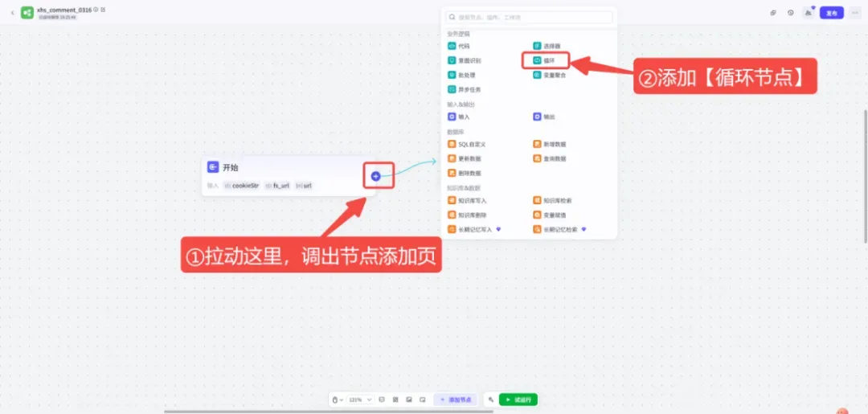The height and width of the screenshot is (414, 868).
Task: Add the 长期记忆检索 (Memory search) node
Action: [x=555, y=228]
